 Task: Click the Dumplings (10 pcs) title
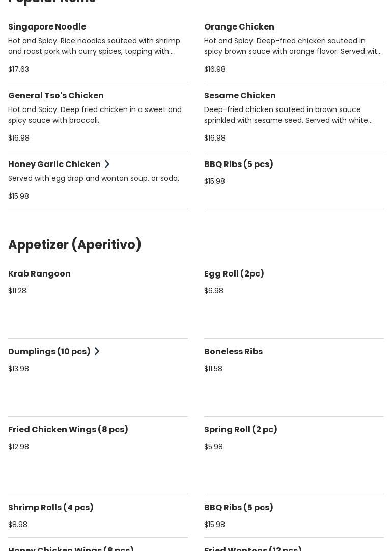tap(49, 351)
